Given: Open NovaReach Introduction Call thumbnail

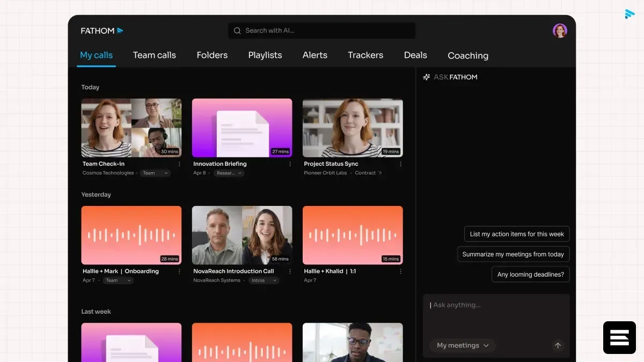Looking at the screenshot, I should [x=242, y=235].
